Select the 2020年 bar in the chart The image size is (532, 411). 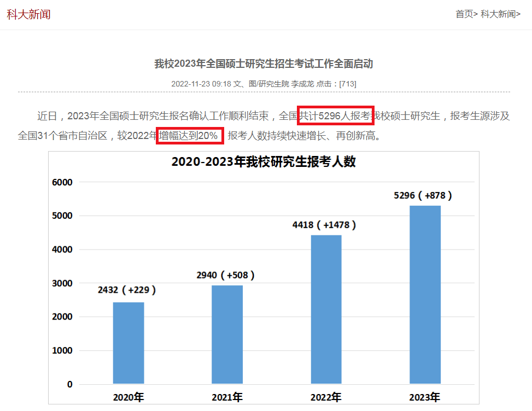(128, 343)
